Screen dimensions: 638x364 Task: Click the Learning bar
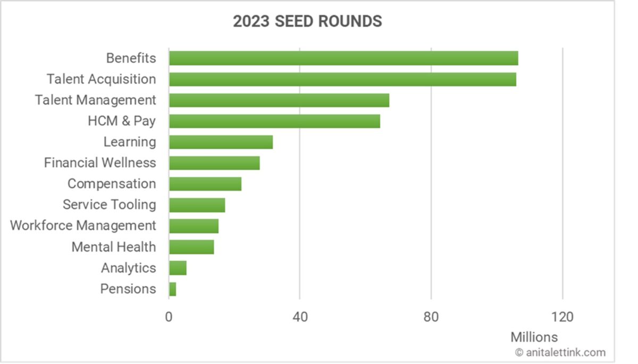[x=221, y=142]
